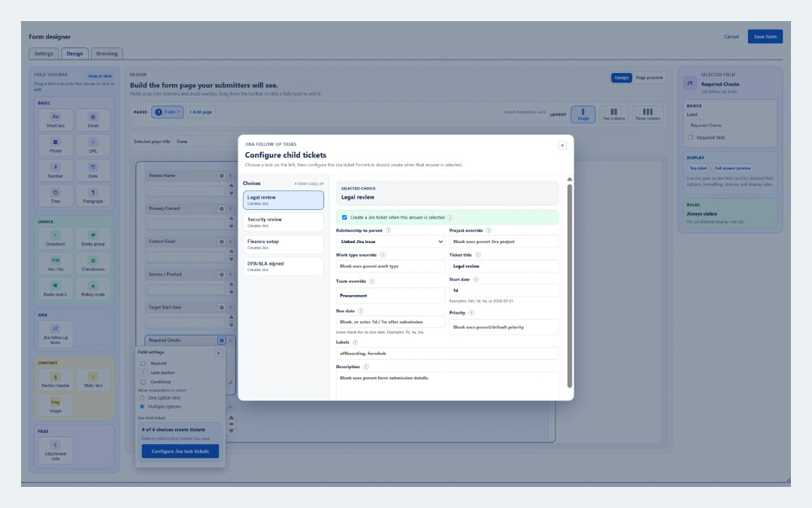Select Finance setup choice

coord(283,244)
